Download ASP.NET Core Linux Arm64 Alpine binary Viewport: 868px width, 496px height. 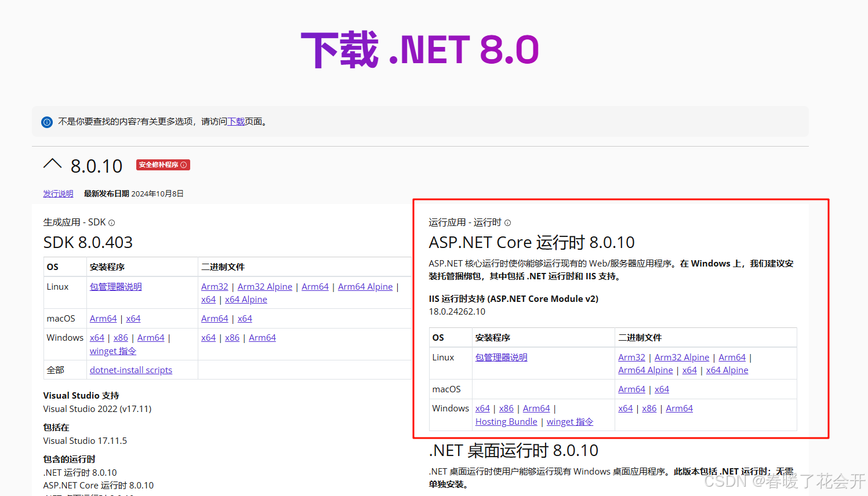point(645,370)
